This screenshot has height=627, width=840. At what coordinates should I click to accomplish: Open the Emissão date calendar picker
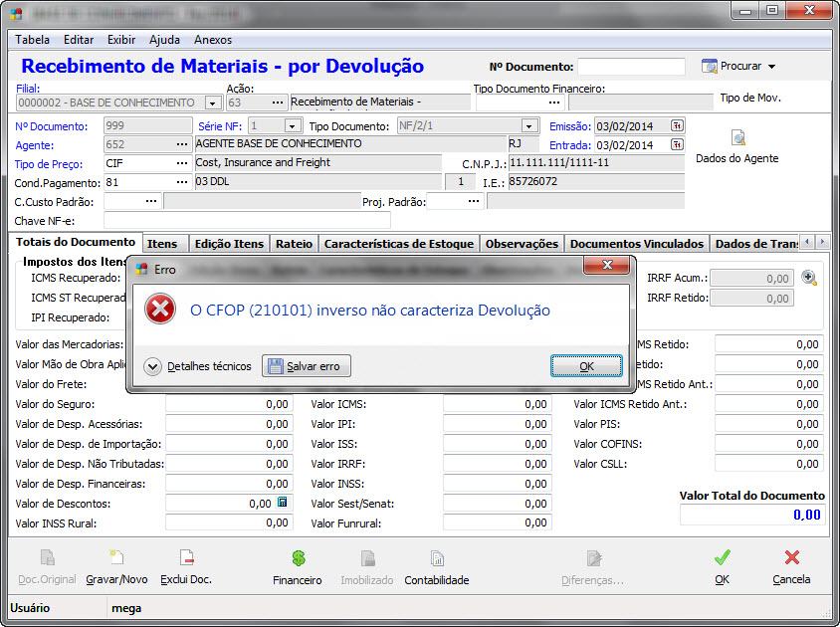point(677,126)
